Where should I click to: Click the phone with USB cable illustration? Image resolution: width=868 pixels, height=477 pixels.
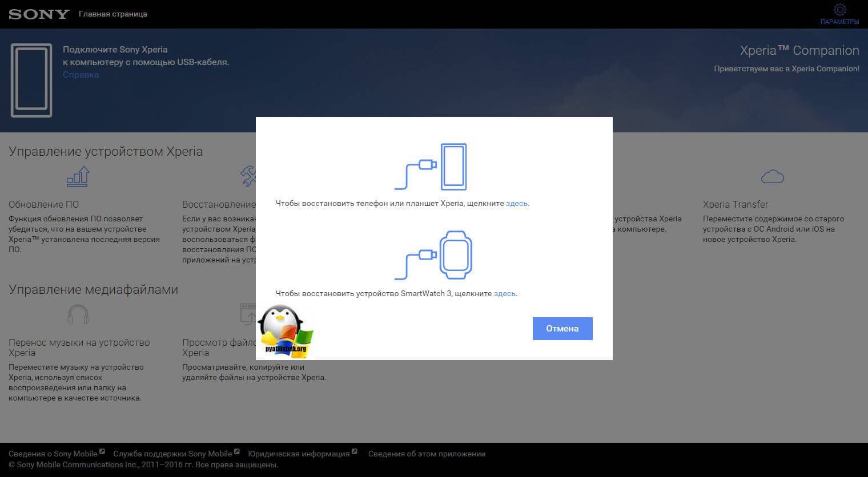[431, 167]
